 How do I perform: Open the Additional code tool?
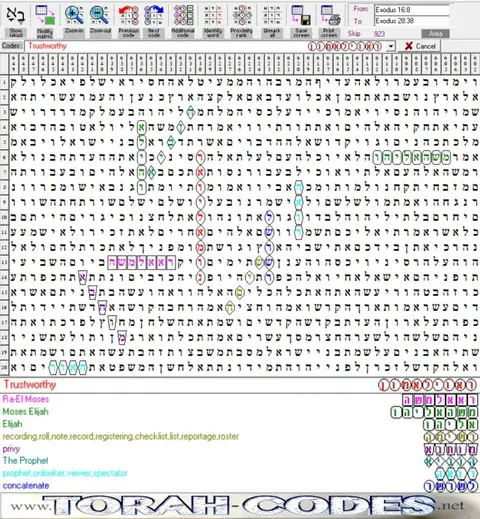point(183,15)
